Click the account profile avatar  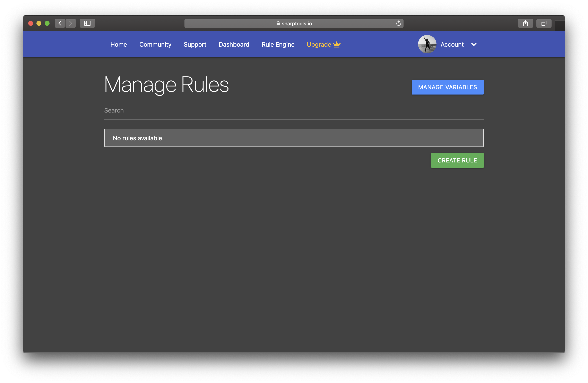click(x=427, y=44)
